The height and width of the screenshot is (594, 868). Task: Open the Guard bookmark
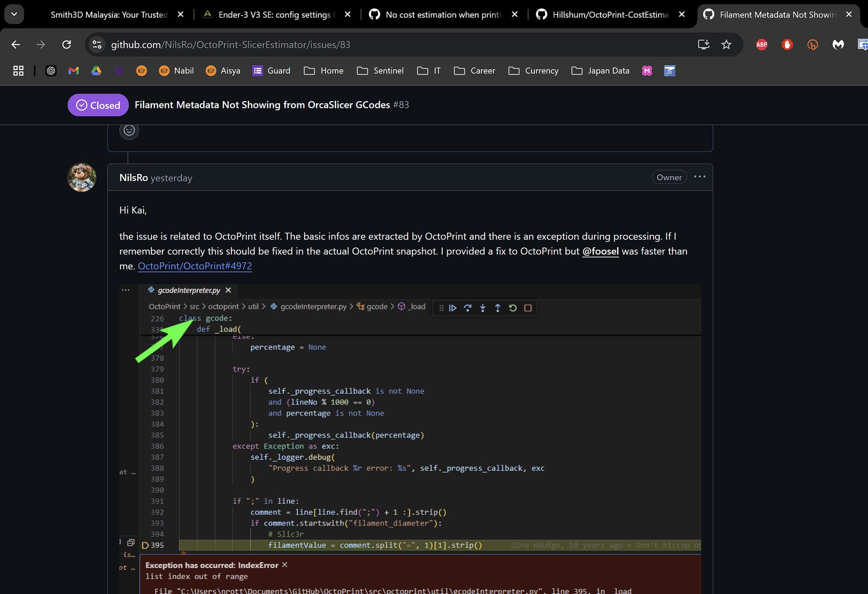272,71
